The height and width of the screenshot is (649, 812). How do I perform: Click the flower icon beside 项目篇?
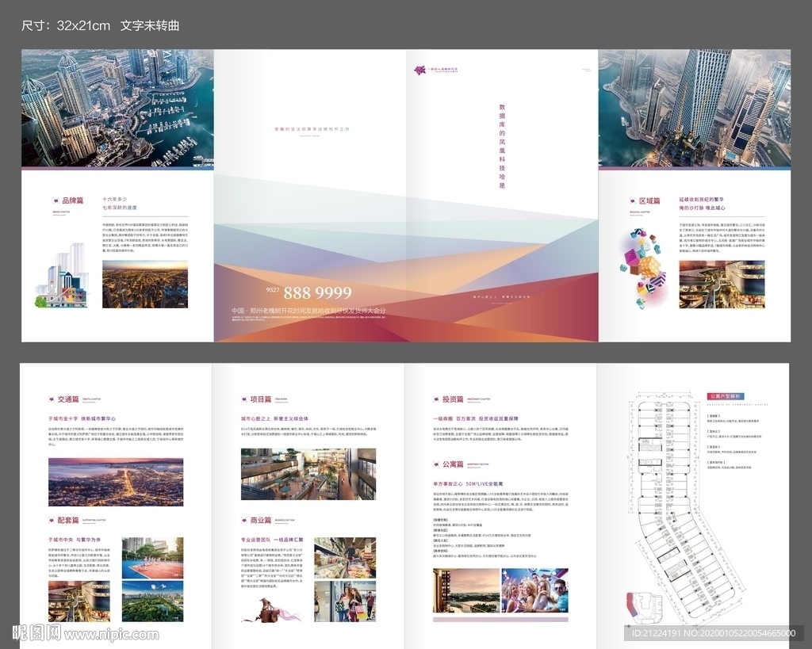[x=244, y=399]
